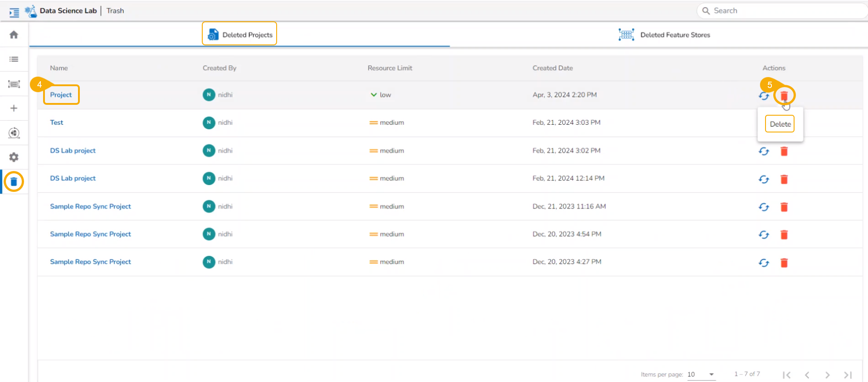Go to the next page arrow
The height and width of the screenshot is (382, 868).
pos(827,375)
